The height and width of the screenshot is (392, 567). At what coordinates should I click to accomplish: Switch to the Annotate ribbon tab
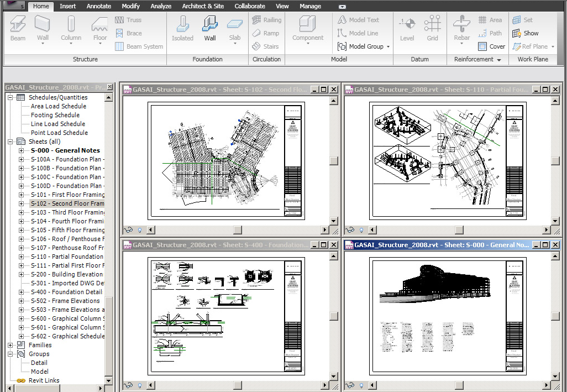tap(98, 6)
